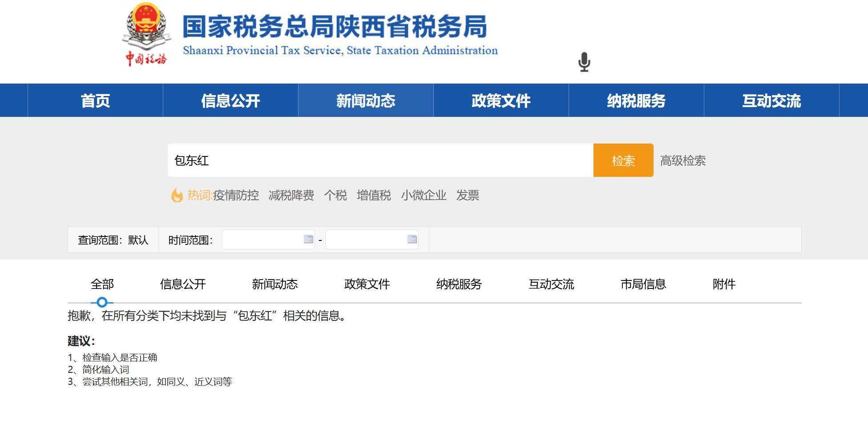Select the 减税降费 hot word

[291, 196]
